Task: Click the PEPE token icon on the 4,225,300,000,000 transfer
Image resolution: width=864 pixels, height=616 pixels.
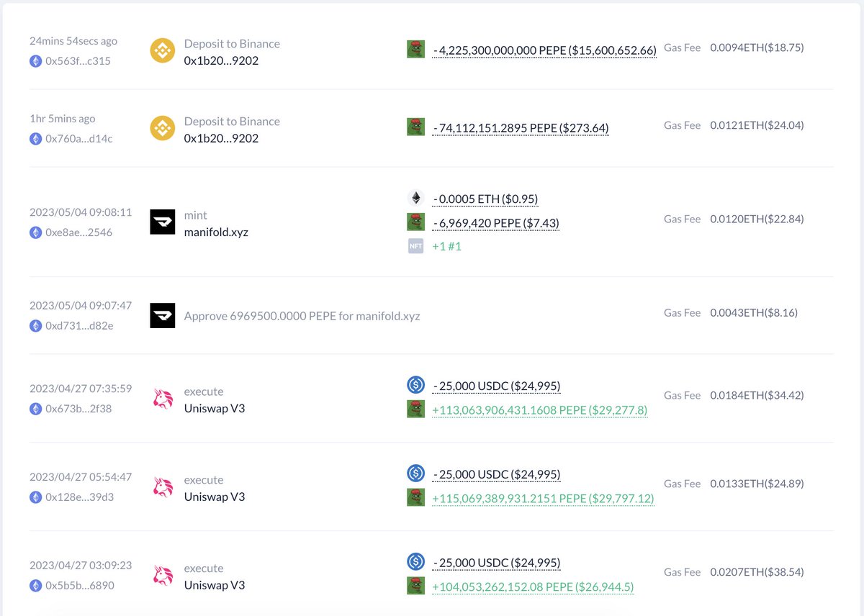Action: pyautogui.click(x=415, y=50)
